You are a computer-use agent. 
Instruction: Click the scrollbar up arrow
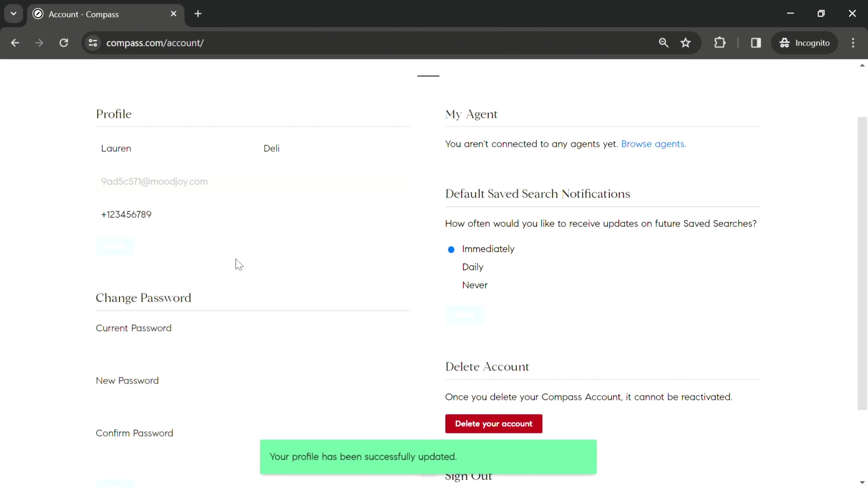862,65
